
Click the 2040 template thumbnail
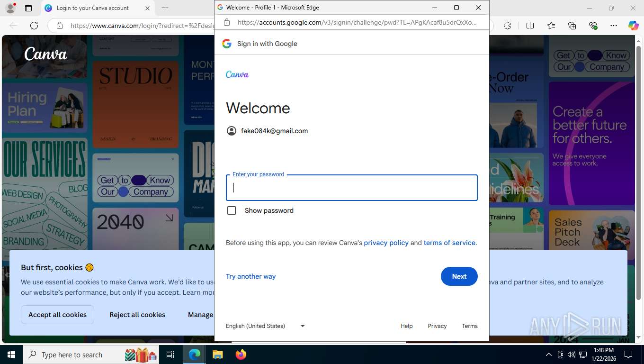(135, 229)
